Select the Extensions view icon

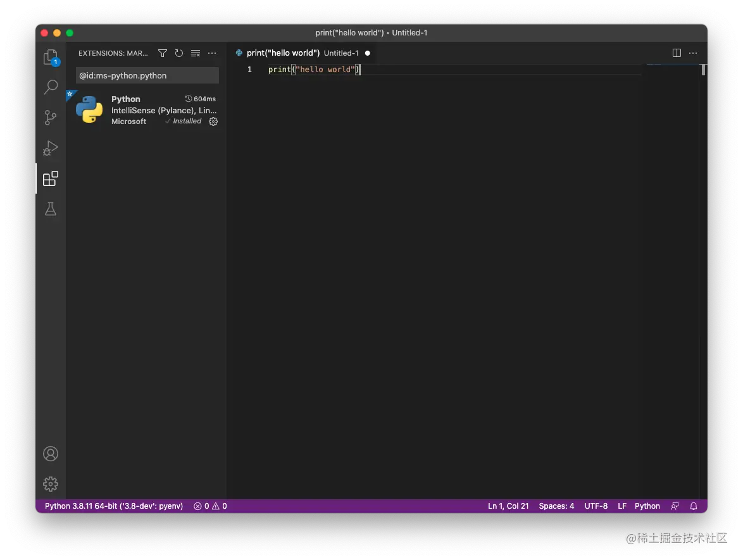coord(51,178)
